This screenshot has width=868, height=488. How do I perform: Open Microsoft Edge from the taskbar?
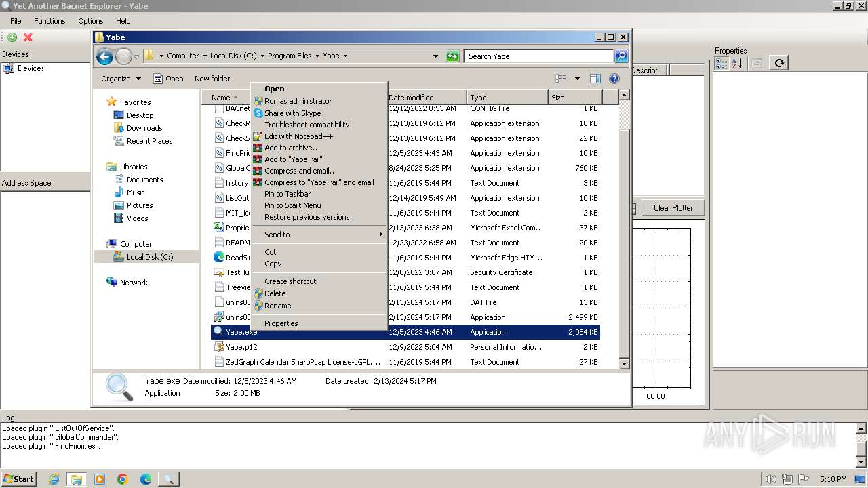click(x=146, y=479)
